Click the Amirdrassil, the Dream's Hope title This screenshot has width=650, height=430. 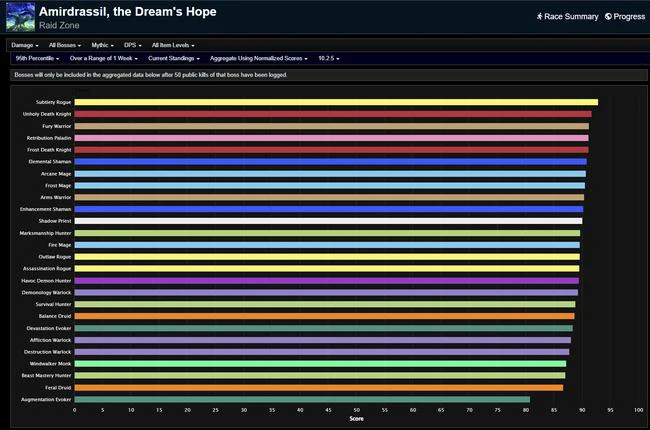(128, 12)
